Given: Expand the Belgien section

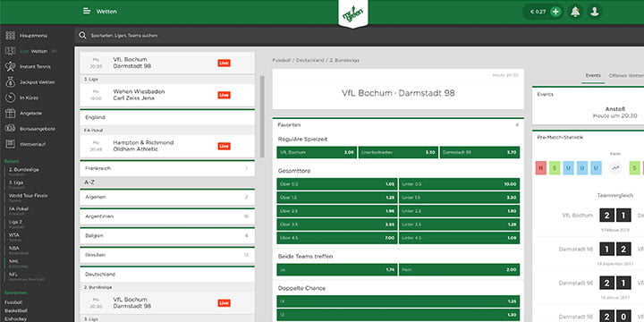Looking at the screenshot, I should point(167,236).
